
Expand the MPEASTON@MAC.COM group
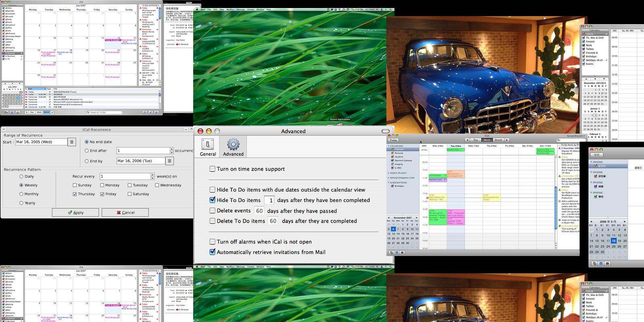[x=388, y=178]
